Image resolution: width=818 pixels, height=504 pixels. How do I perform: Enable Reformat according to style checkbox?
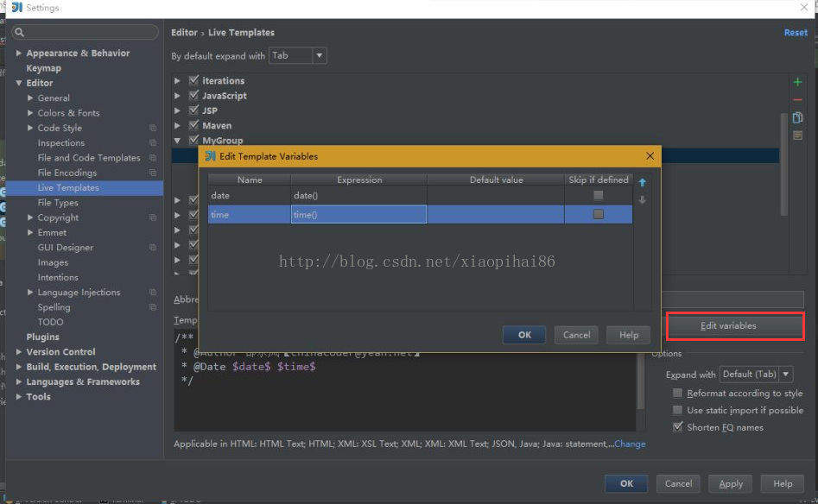[678, 394]
